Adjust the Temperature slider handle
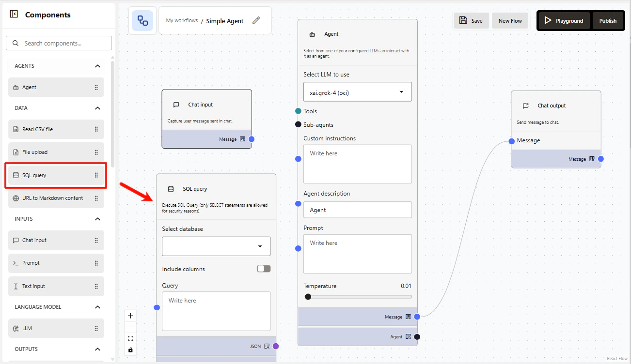This screenshot has width=631, height=364. 308,297
